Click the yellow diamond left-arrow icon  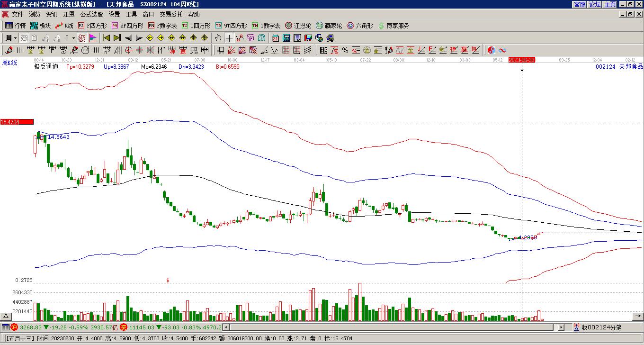150,38
